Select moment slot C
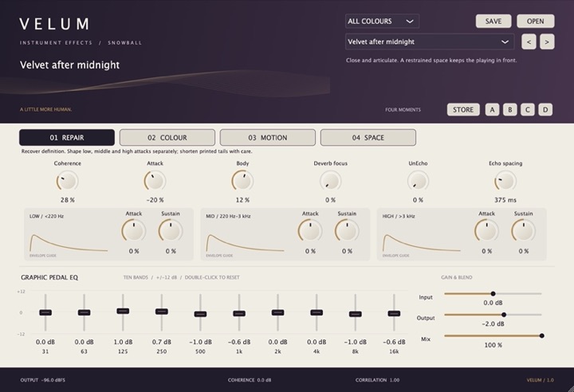Image resolution: width=574 pixels, height=392 pixels. click(528, 109)
